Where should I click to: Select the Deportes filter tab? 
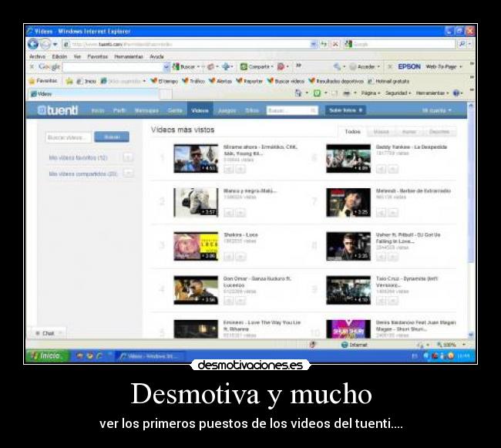(439, 132)
